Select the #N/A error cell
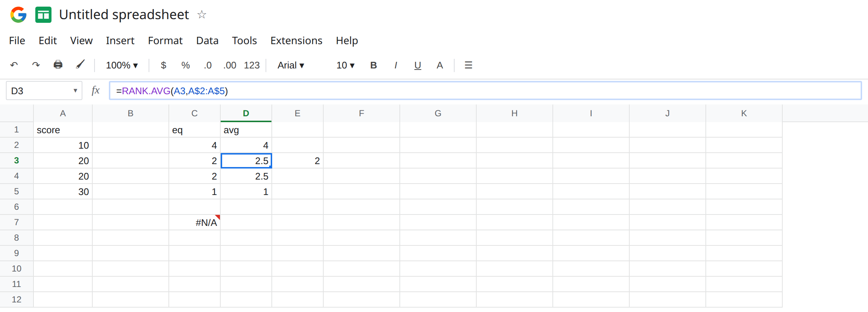Screen dimensions: 868x312 tap(195, 222)
